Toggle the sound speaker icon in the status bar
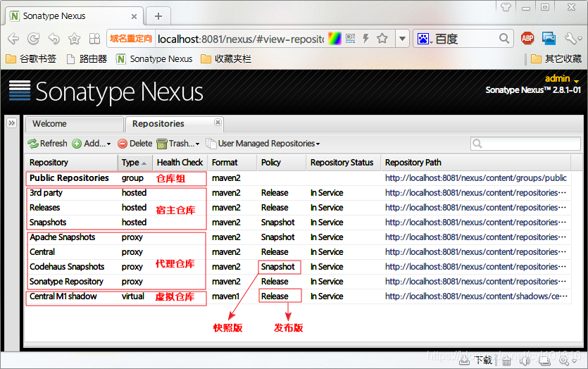This screenshot has height=369, width=588. (525, 361)
